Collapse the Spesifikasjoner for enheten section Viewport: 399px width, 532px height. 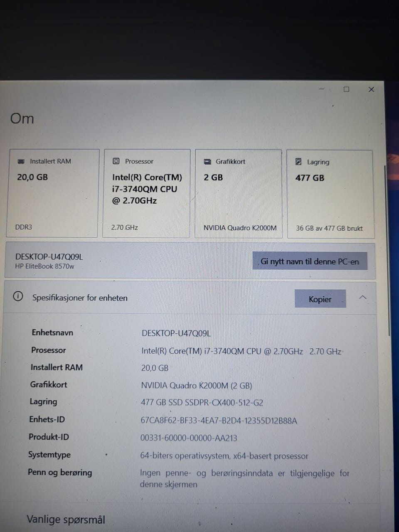[x=362, y=298]
